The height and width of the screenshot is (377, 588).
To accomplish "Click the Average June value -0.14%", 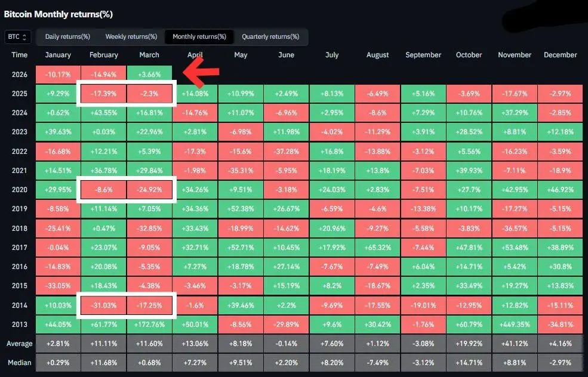I will click(286, 344).
